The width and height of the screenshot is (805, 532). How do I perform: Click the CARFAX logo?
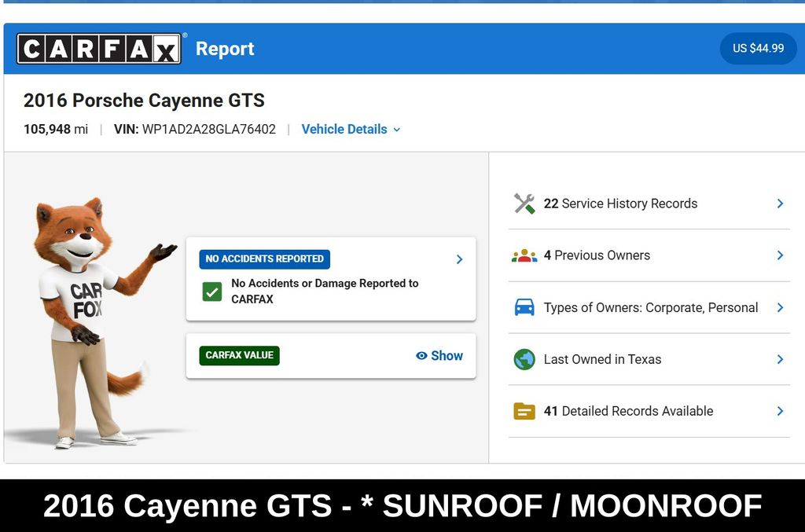click(98, 49)
